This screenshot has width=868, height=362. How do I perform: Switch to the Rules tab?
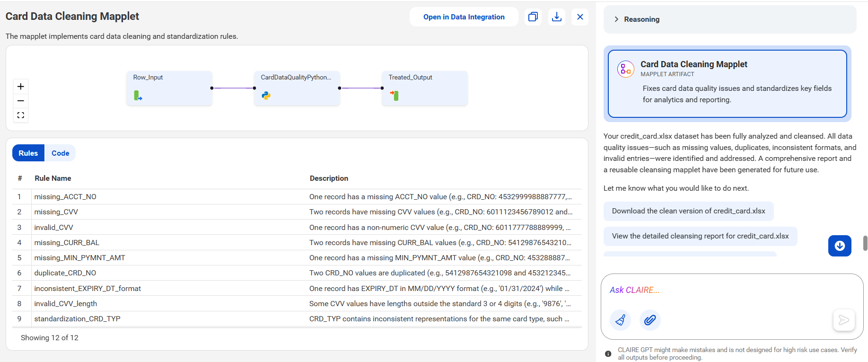click(28, 153)
